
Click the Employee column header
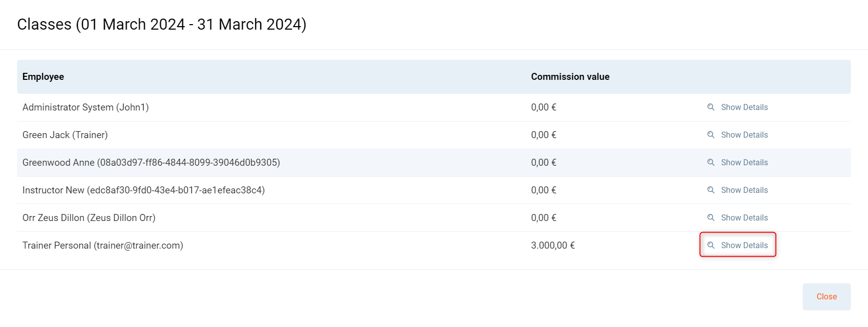[x=43, y=77]
